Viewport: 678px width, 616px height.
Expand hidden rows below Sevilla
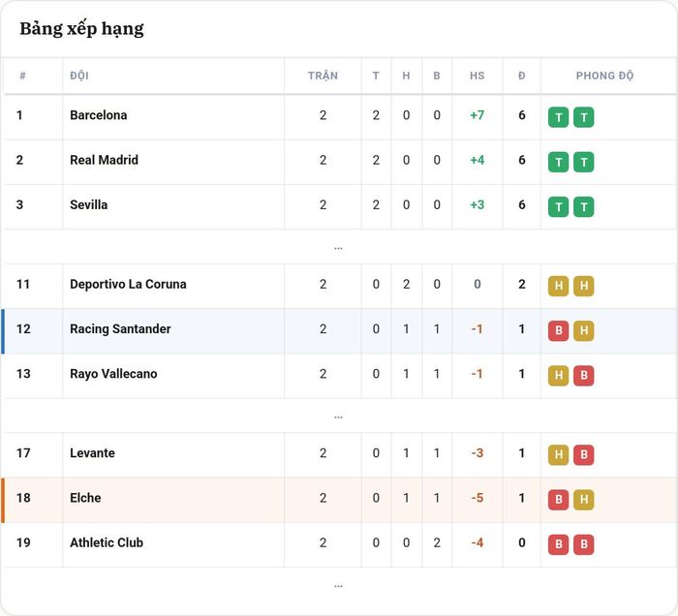pos(338,248)
